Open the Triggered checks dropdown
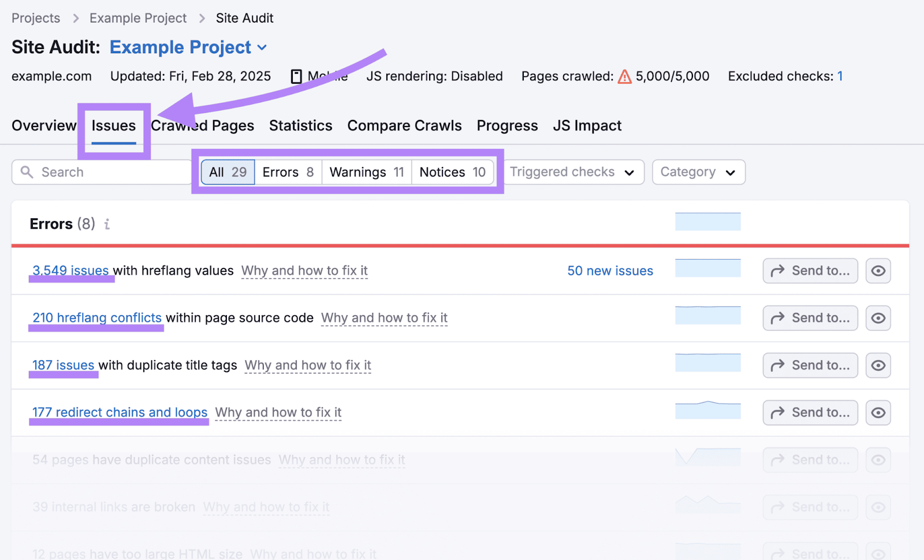The width and height of the screenshot is (924, 560). pos(573,171)
